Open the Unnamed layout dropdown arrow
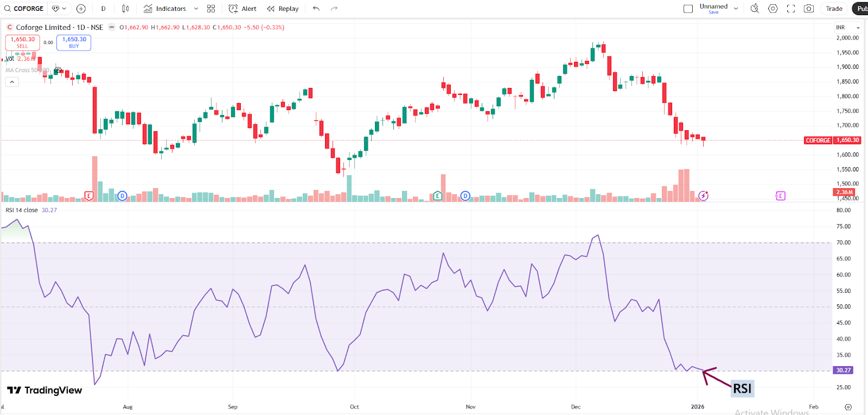The image size is (868, 415). pos(736,9)
